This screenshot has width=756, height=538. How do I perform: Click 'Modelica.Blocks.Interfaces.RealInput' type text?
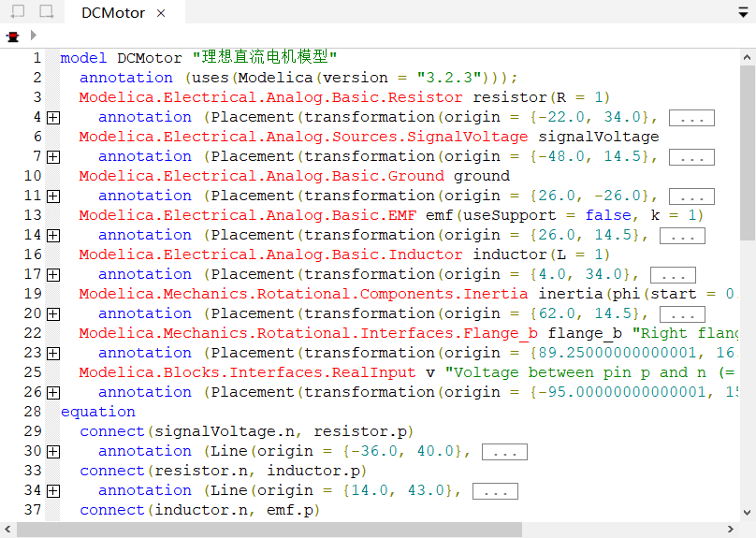(x=248, y=372)
